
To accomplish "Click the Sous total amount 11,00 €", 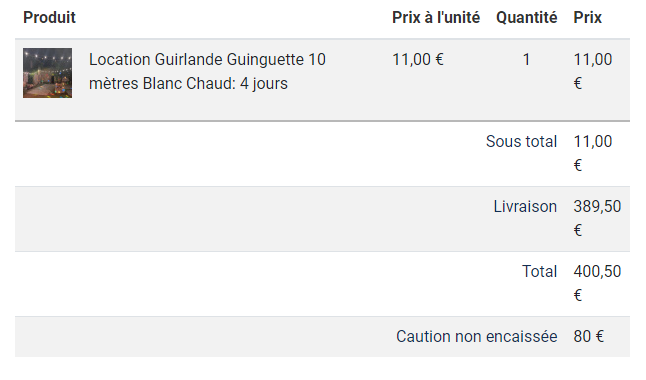I will [x=593, y=153].
